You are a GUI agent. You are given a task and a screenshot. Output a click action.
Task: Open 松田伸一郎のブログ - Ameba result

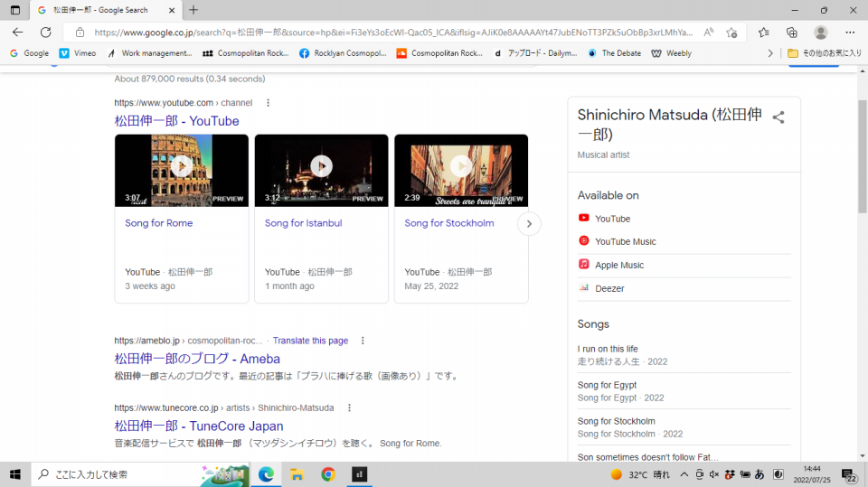[197, 359]
